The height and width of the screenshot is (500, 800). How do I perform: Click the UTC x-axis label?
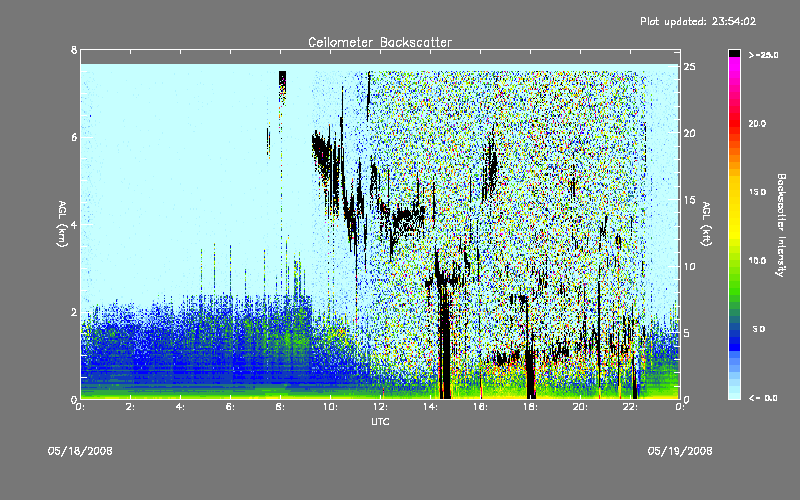click(380, 421)
